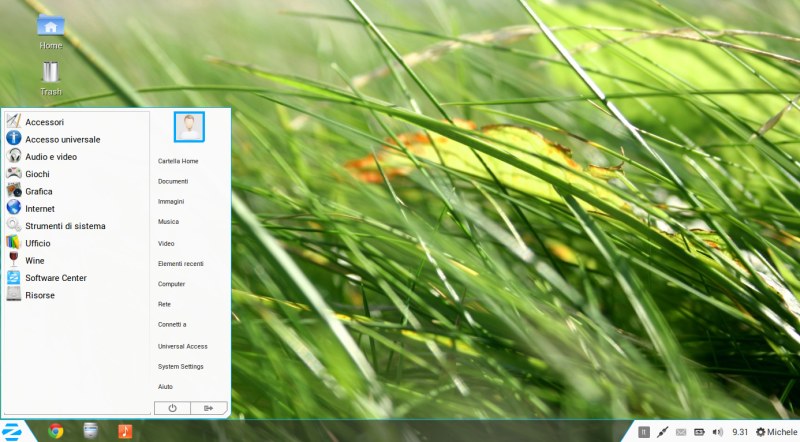
Task: Click the keyboard indicator tray icon
Action: 644,432
